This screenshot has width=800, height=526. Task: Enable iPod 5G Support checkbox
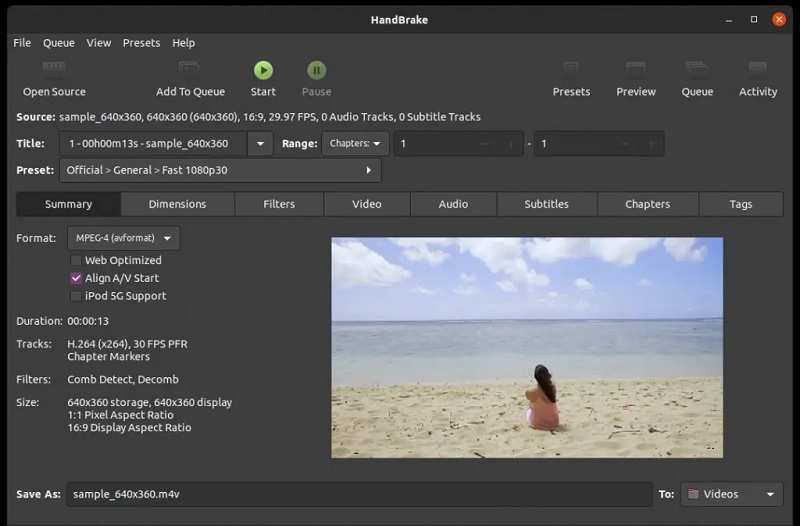(x=76, y=296)
